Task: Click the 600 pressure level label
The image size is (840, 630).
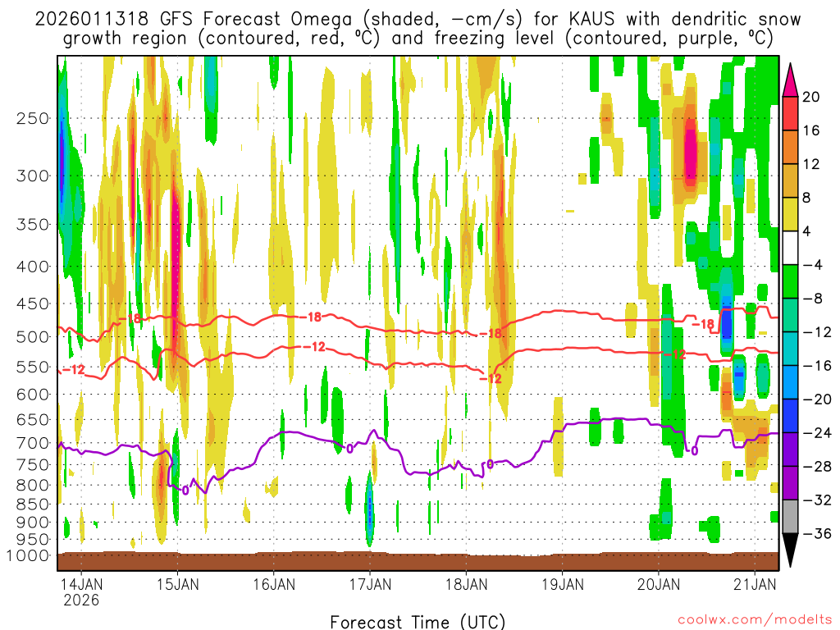Action: [x=33, y=395]
